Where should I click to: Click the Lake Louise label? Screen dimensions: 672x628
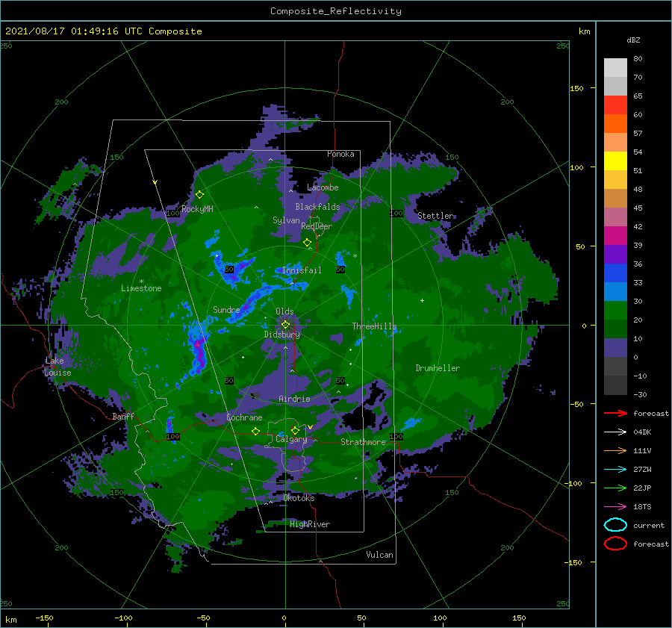(x=57, y=367)
